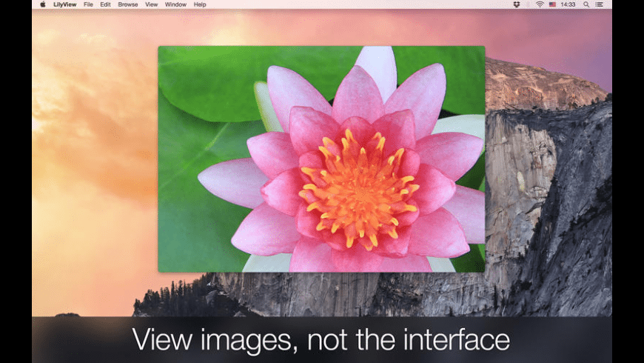644x363 pixels.
Task: Open the LilyView application menu
Action: coord(65,4)
